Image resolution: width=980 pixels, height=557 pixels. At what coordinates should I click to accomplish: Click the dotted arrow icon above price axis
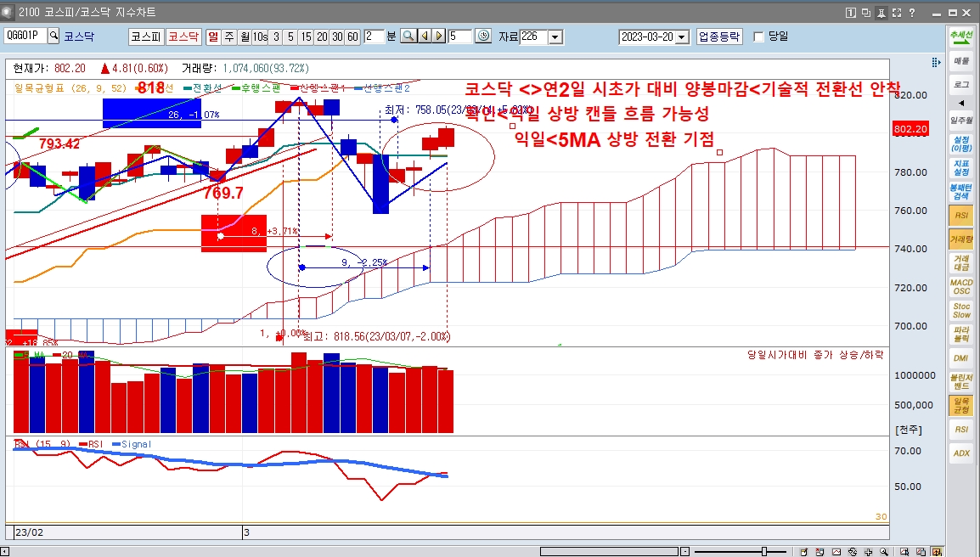[x=936, y=62]
